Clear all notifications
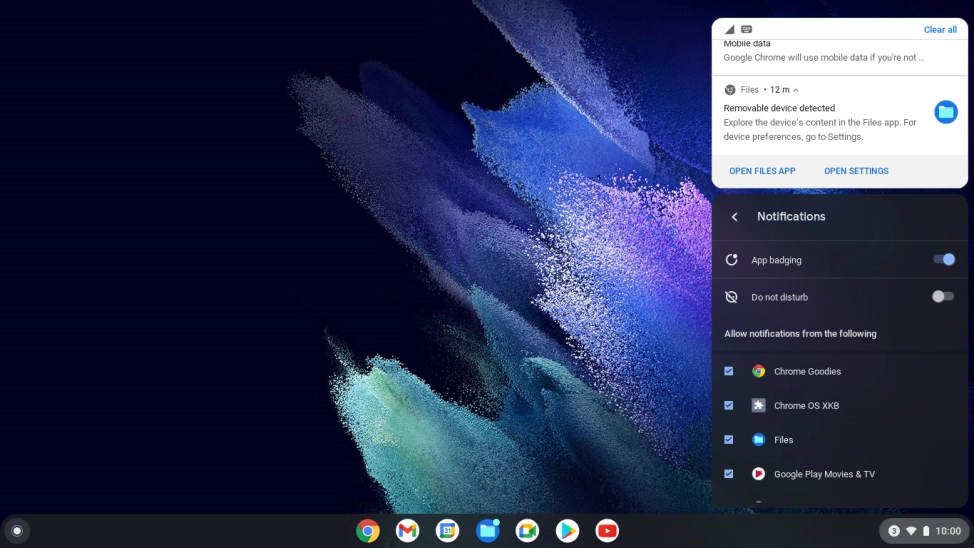This screenshot has width=974, height=548. 940,29
